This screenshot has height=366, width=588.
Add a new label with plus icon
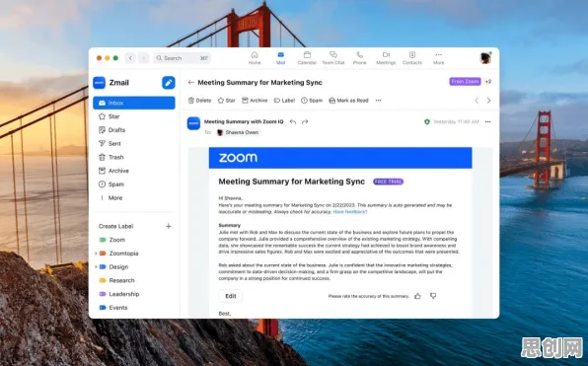point(169,226)
